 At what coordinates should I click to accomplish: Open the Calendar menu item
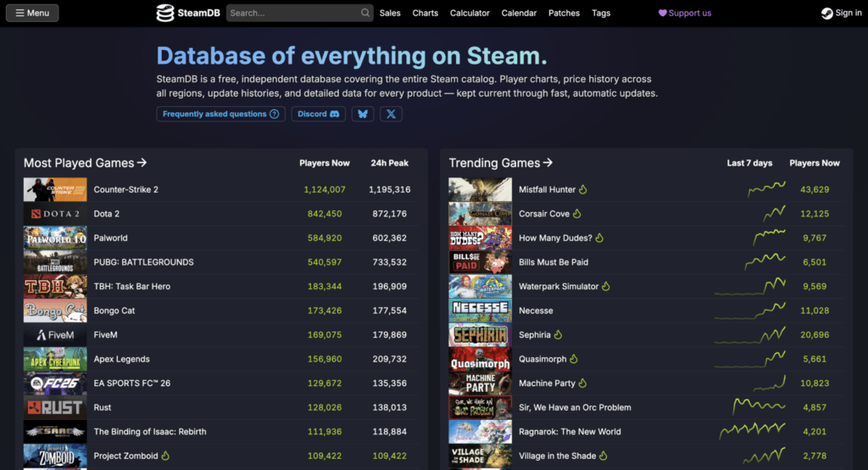tap(519, 13)
